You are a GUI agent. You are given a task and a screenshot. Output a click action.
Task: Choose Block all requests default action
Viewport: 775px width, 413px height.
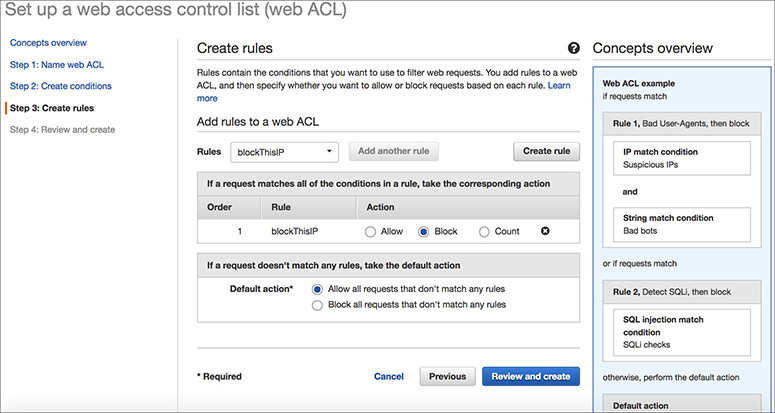318,305
